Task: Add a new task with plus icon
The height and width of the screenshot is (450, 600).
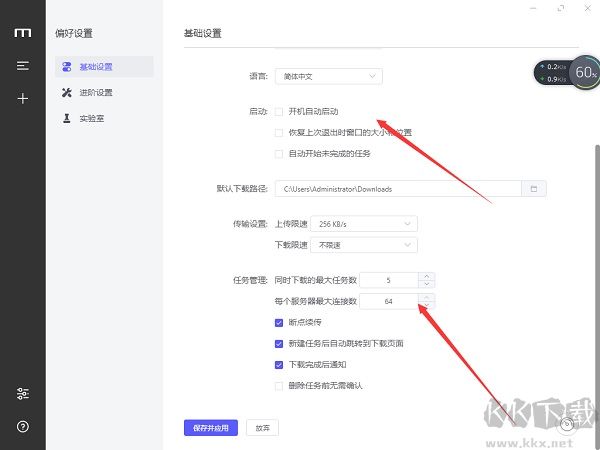Action: [23, 98]
